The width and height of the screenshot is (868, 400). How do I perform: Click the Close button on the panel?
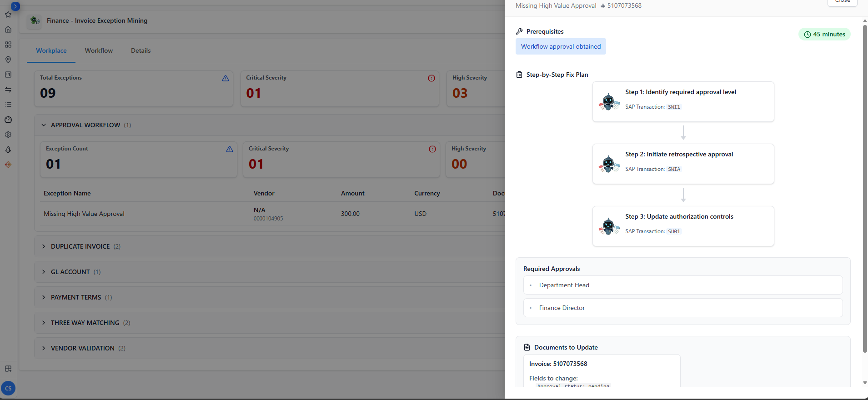click(x=842, y=2)
